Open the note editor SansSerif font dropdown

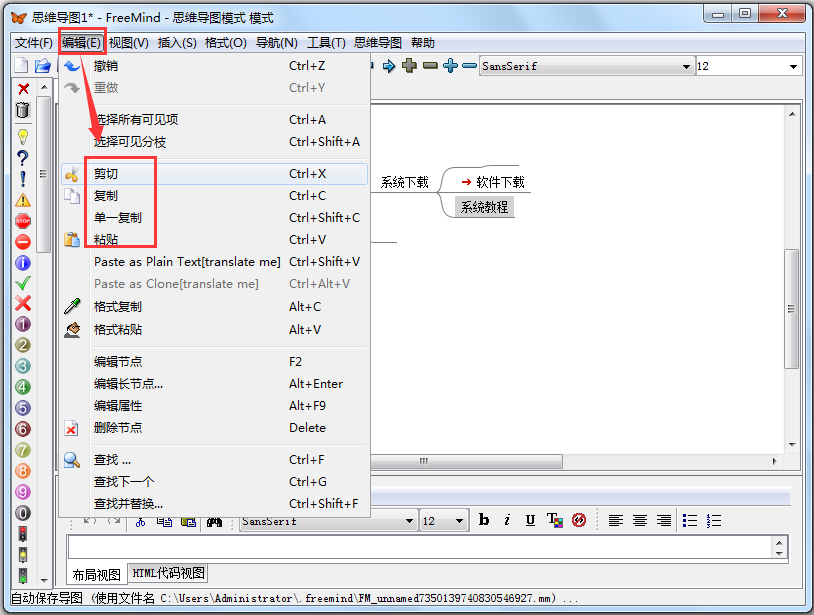click(x=410, y=521)
